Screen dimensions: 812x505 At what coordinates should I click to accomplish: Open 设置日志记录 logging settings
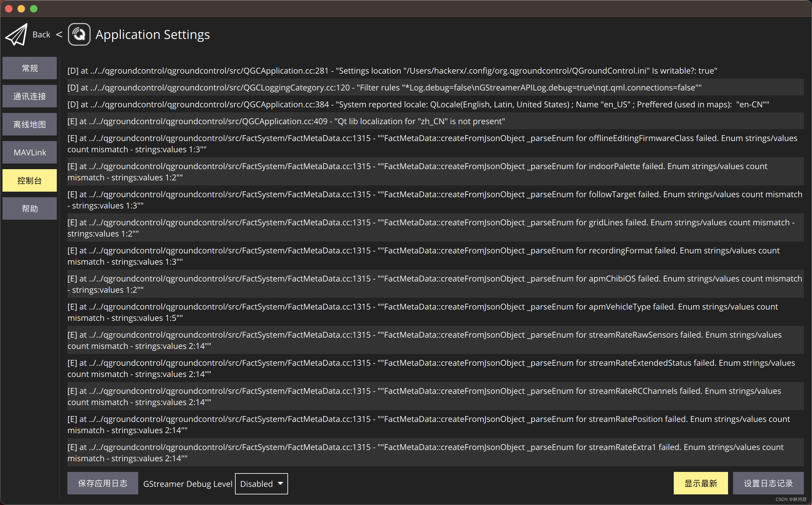click(768, 483)
